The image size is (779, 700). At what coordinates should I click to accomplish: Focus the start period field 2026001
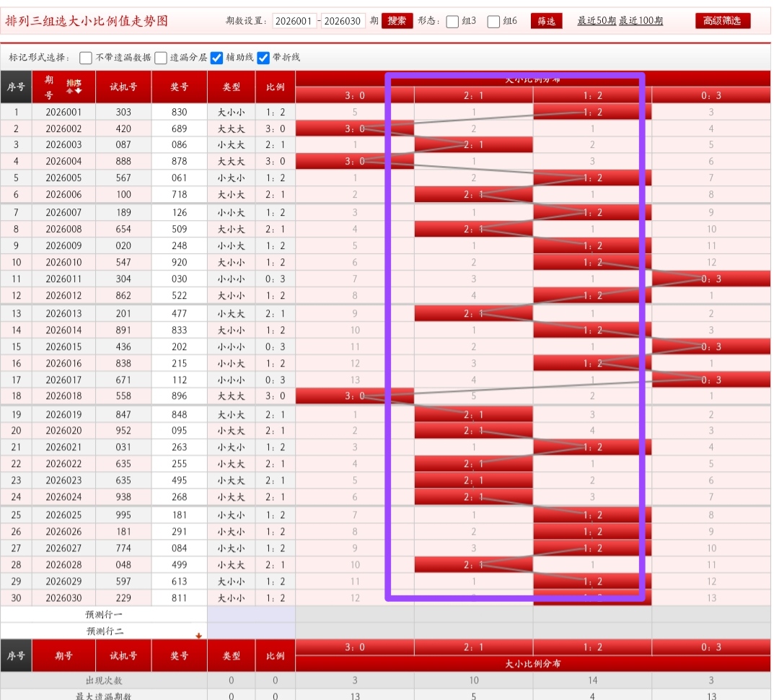pyautogui.click(x=294, y=21)
